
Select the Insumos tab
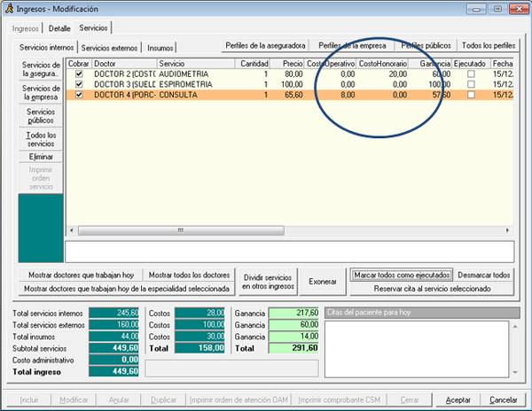(161, 47)
